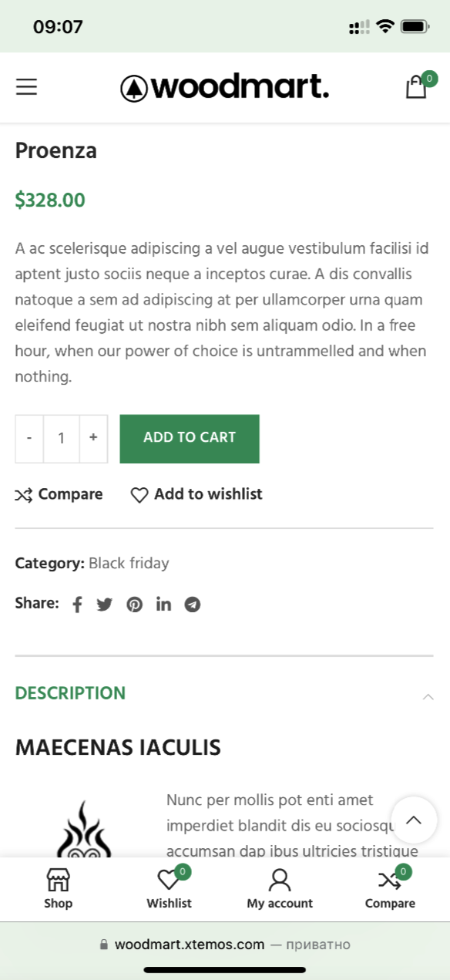Open the hamburger menu
The height and width of the screenshot is (980, 450).
click(x=26, y=87)
